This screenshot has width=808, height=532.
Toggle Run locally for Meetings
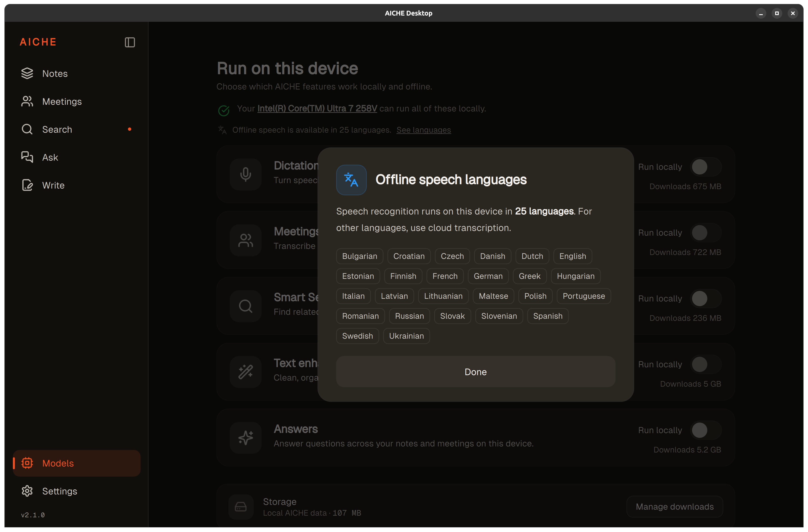706,233
